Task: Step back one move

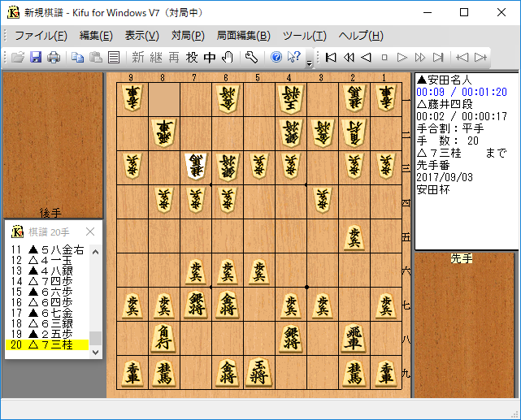Action: (x=367, y=57)
